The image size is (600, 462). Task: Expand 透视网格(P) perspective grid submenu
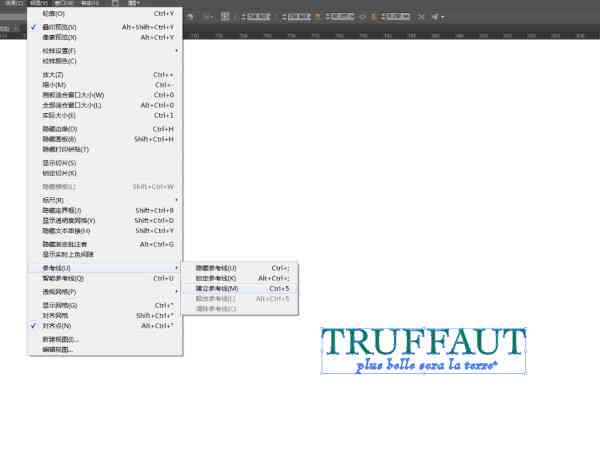(105, 292)
